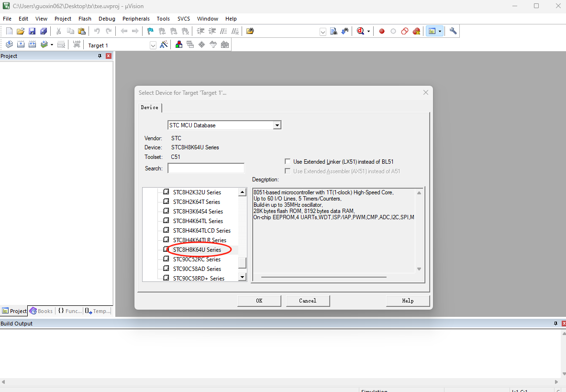Image resolution: width=566 pixels, height=392 pixels.
Task: Click the Disable all breakpoints icon
Action: [x=405, y=31]
